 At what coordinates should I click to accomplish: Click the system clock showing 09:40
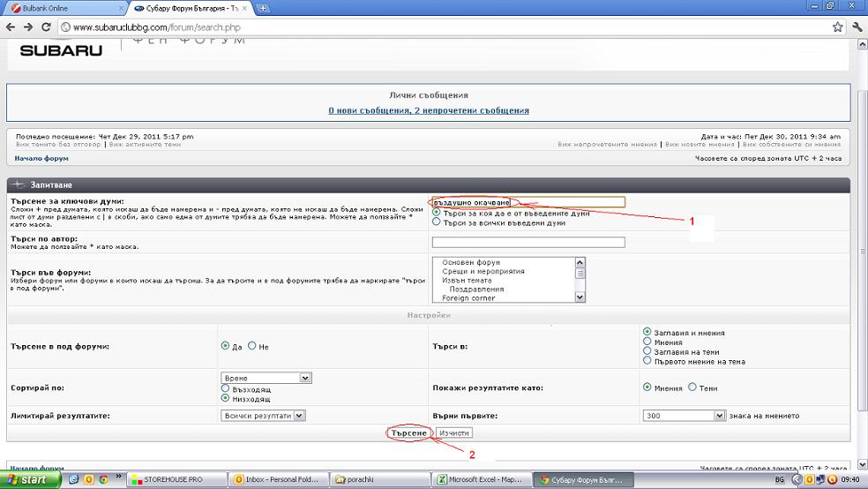point(851,479)
